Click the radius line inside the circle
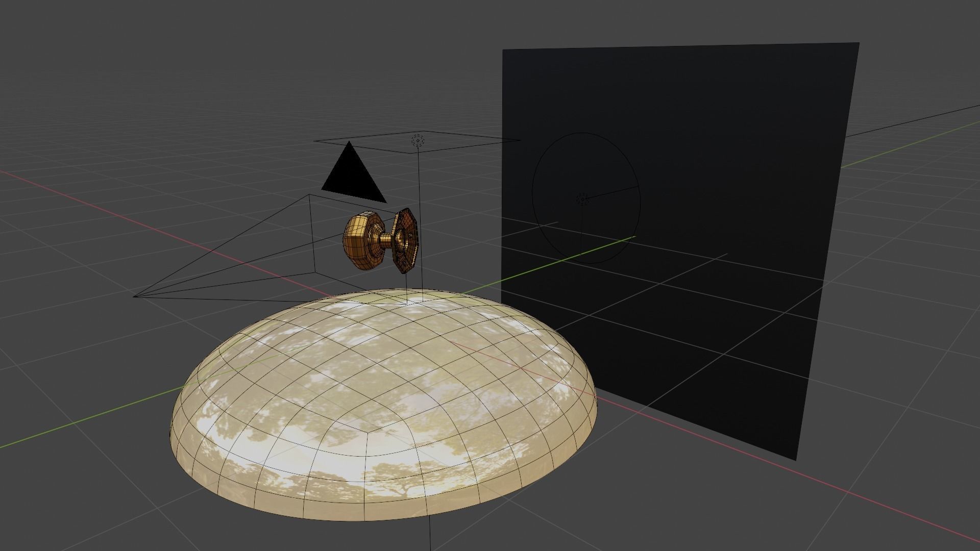Screen dimensions: 980x551 pyautogui.click(x=612, y=192)
